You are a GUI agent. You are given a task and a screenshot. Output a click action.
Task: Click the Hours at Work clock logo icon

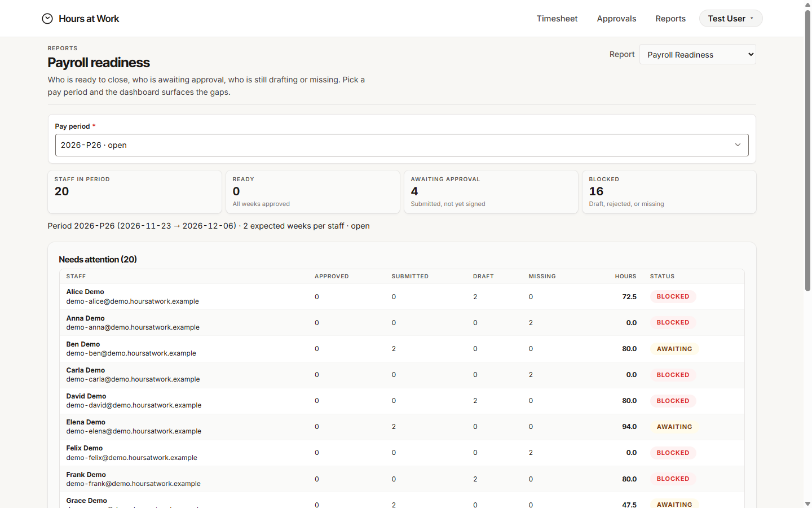47,19
